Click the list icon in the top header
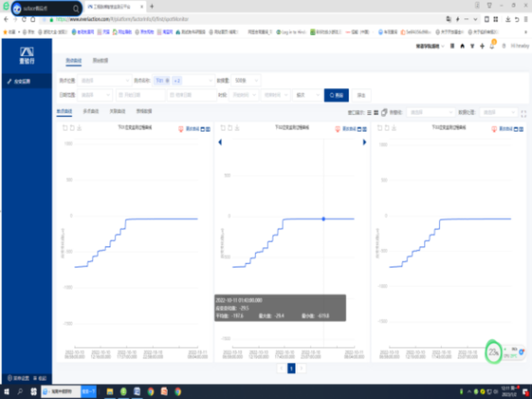532x399 pixels. (x=452, y=46)
